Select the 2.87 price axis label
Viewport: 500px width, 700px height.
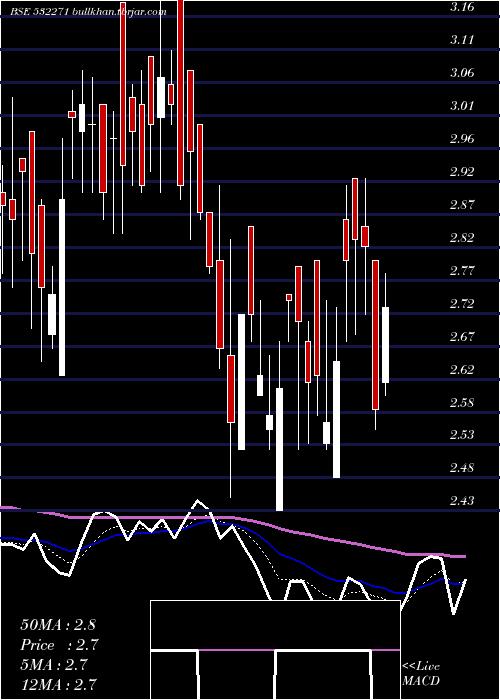pyautogui.click(x=463, y=205)
